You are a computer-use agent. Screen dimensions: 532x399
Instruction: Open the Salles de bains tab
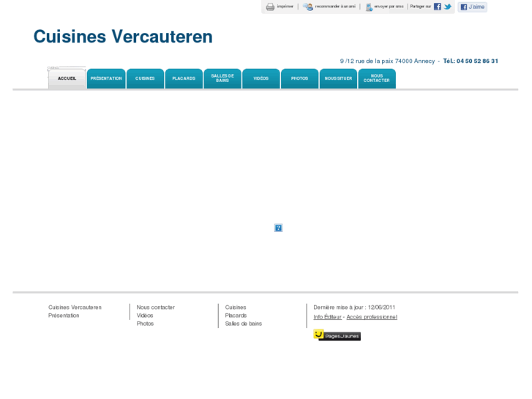coord(222,78)
